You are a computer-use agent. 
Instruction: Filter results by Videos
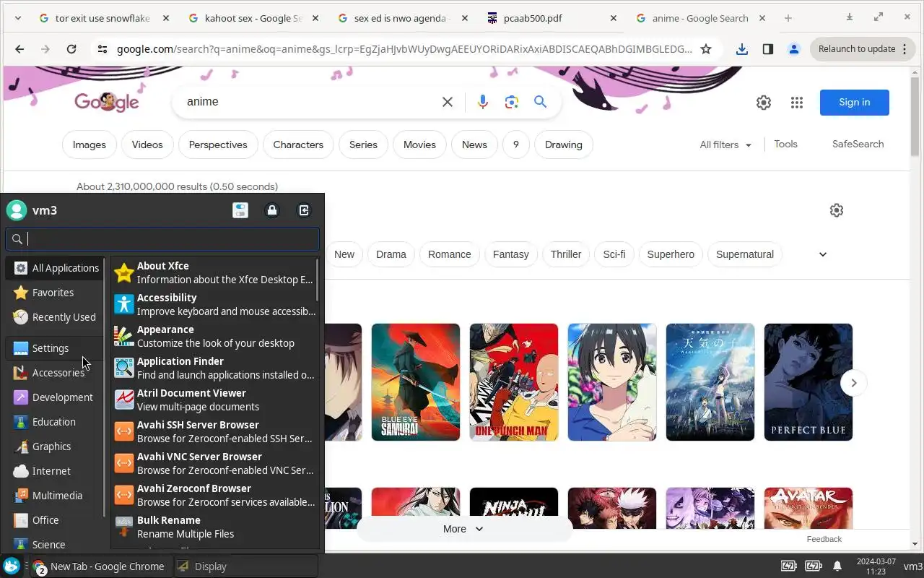(x=147, y=144)
